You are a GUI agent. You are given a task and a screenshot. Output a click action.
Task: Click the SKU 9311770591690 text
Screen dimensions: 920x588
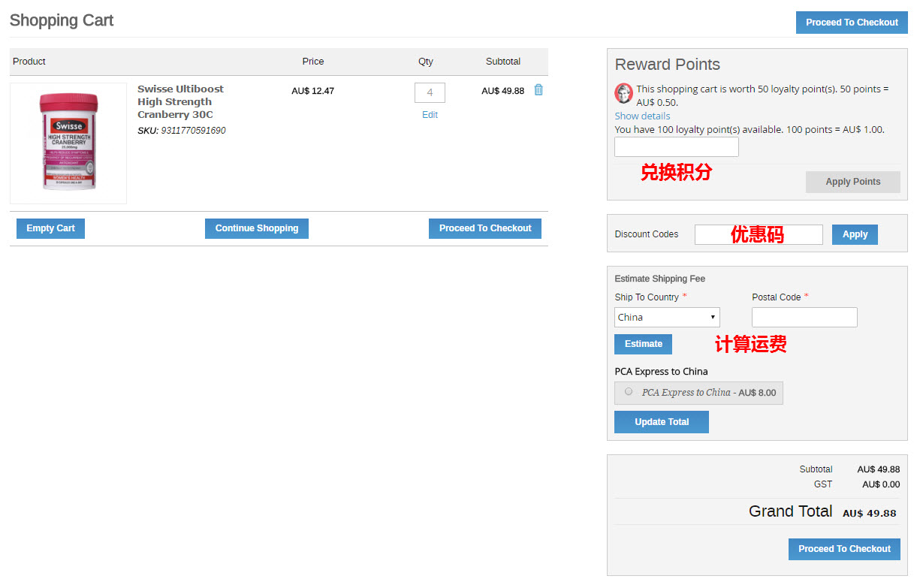pyautogui.click(x=182, y=131)
